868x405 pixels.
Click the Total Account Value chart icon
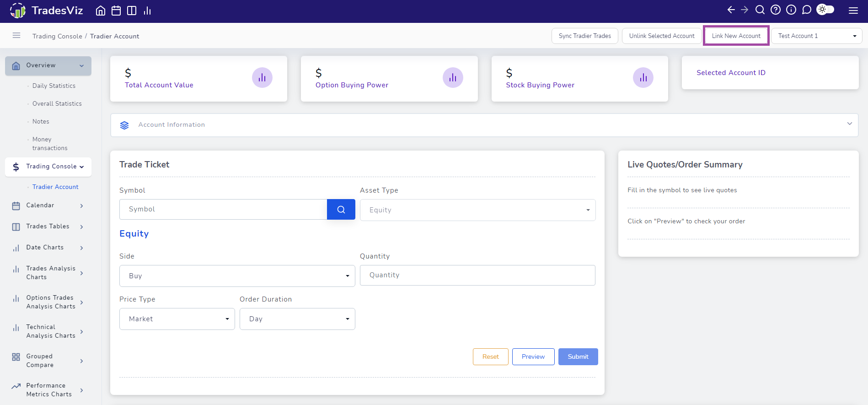(262, 78)
